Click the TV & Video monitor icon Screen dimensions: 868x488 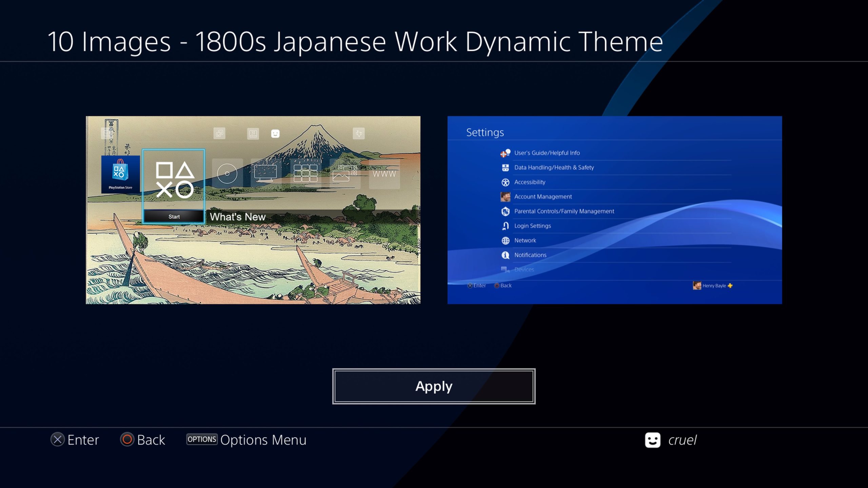[x=265, y=174]
